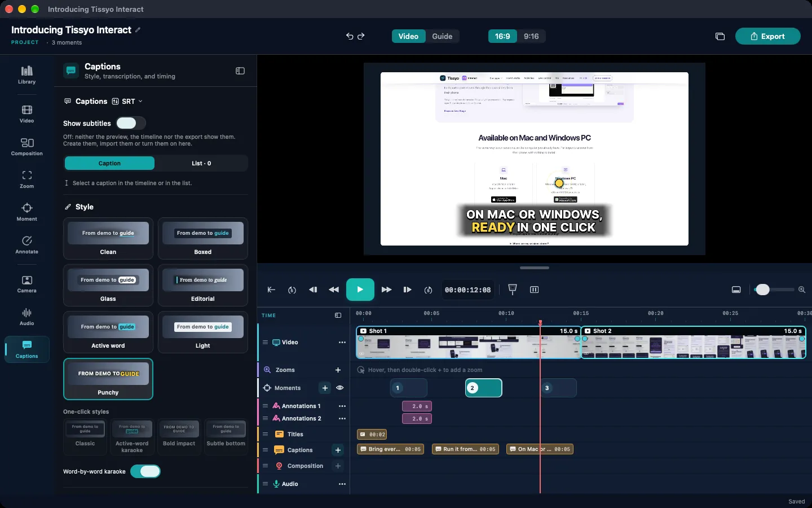Click the split clip icon
The height and width of the screenshot is (508, 812).
click(535, 290)
